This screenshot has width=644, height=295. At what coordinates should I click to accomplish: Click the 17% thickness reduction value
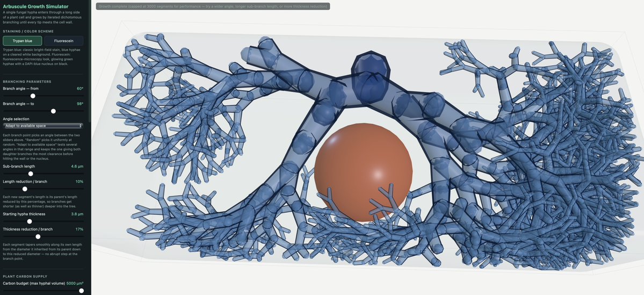pyautogui.click(x=79, y=229)
